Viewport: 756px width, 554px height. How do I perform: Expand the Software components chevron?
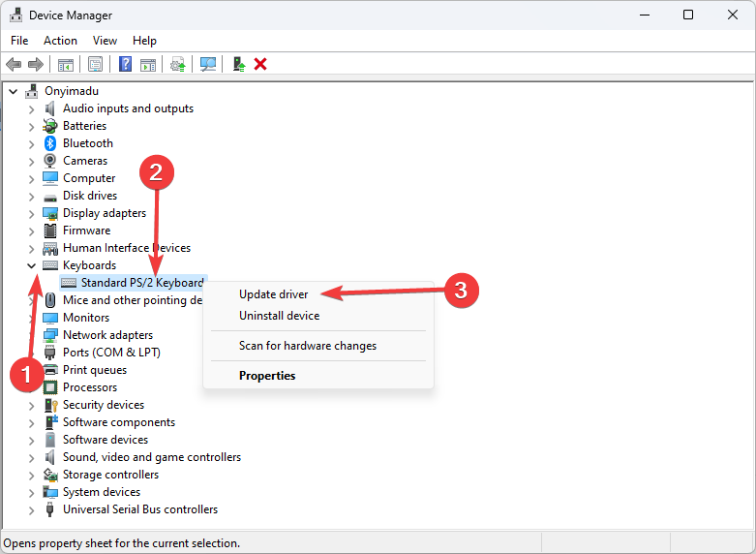click(31, 423)
